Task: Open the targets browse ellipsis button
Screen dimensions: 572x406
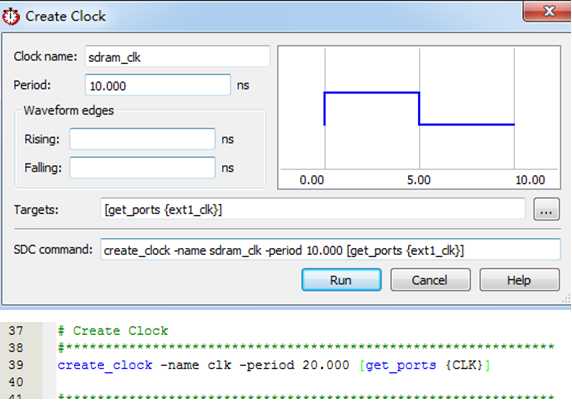Action: click(546, 210)
